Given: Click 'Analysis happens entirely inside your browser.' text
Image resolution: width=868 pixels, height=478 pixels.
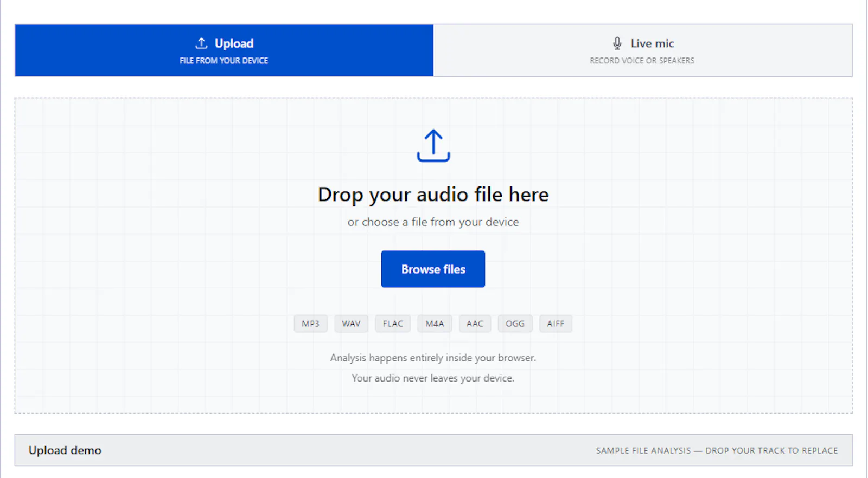Looking at the screenshot, I should click(x=433, y=358).
